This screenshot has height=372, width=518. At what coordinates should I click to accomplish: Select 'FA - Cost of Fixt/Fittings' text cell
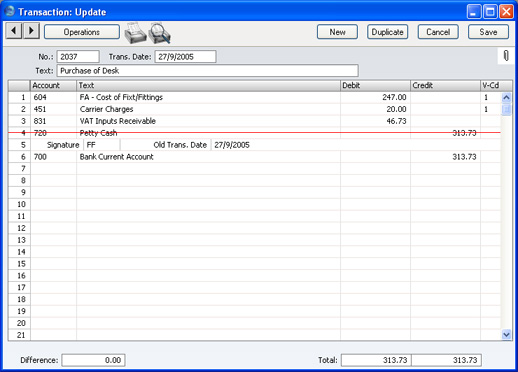208,97
